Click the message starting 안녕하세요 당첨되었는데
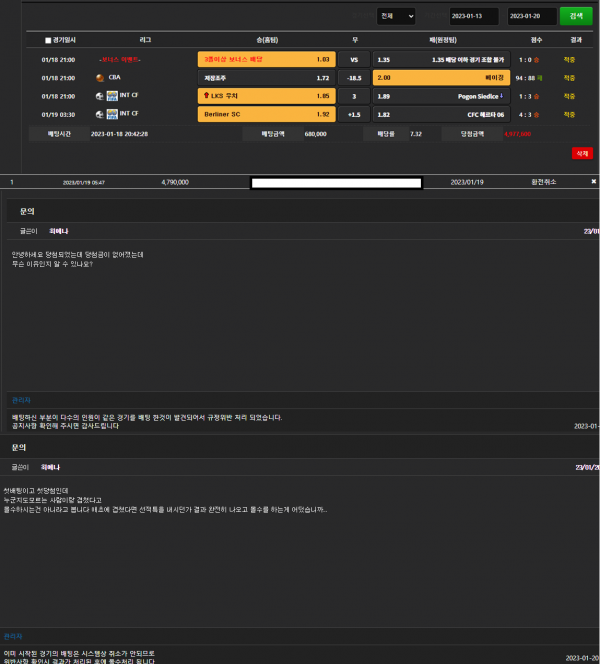 (x=77, y=259)
